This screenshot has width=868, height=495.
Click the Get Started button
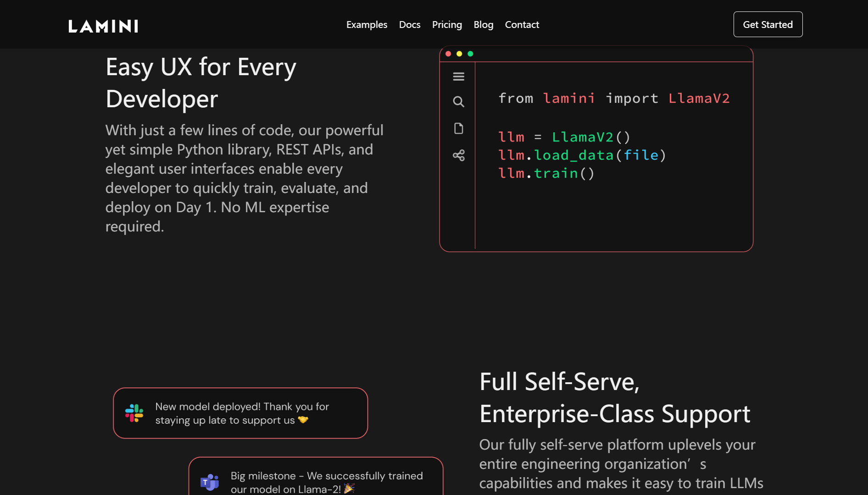768,24
